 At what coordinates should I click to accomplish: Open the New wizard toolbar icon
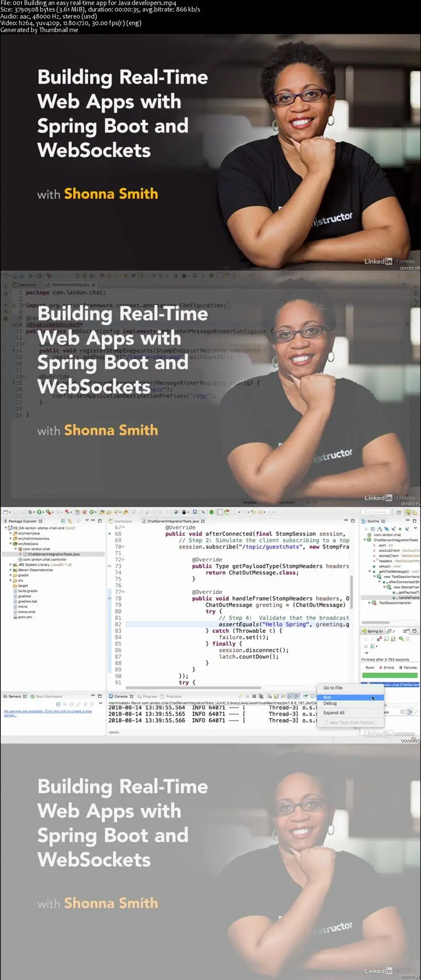pos(6,512)
